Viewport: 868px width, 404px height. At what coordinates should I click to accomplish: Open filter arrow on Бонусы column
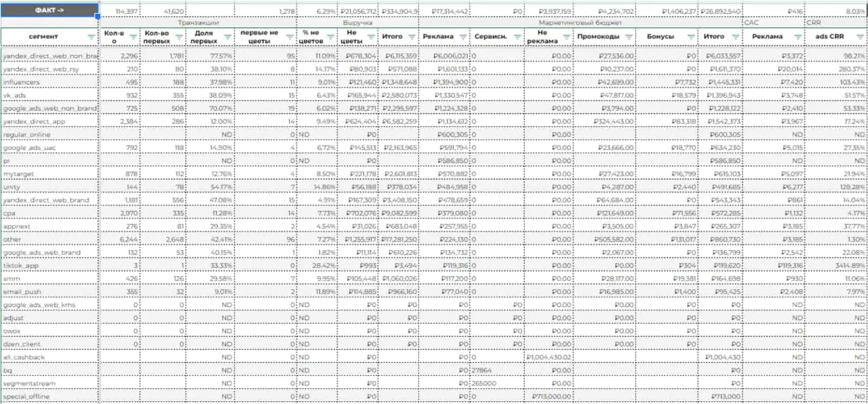coord(691,37)
